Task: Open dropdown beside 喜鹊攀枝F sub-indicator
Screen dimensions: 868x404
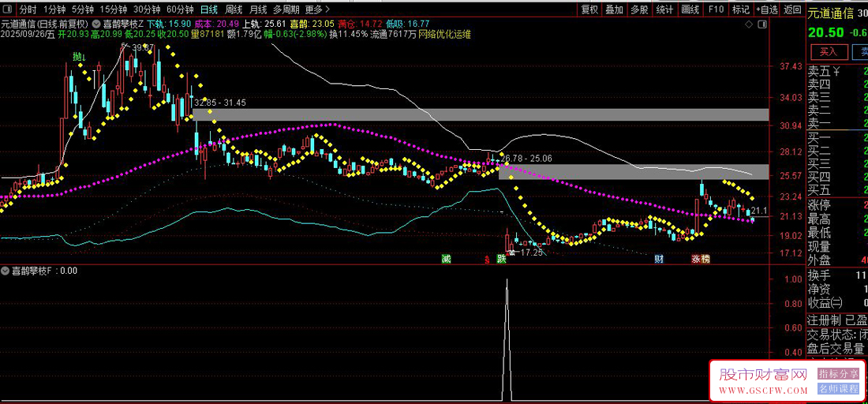Action: point(6,271)
